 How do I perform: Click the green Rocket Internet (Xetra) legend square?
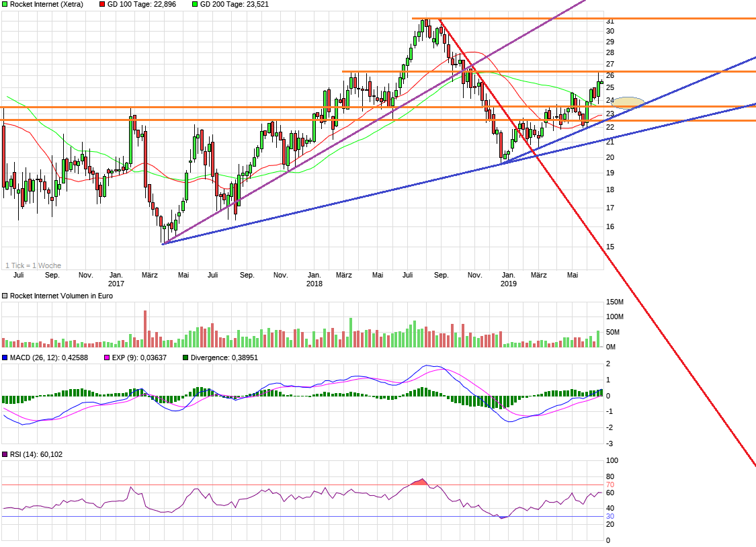[5, 4]
